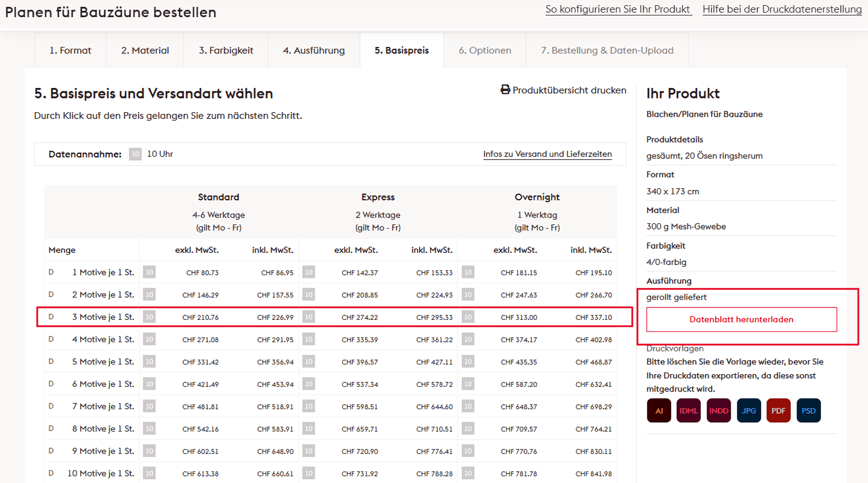Select Standard price CHF 80.73 for 1 Motive

[x=202, y=273]
